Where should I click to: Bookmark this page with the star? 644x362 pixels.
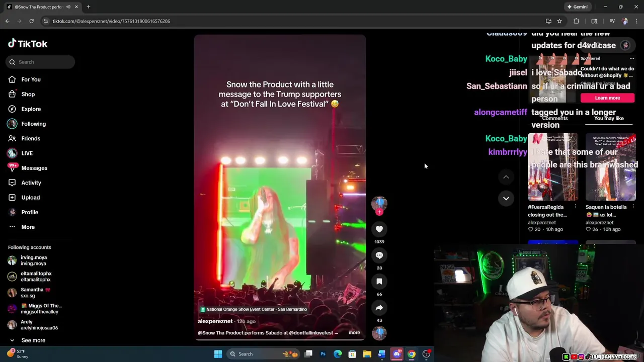pyautogui.click(x=559, y=21)
